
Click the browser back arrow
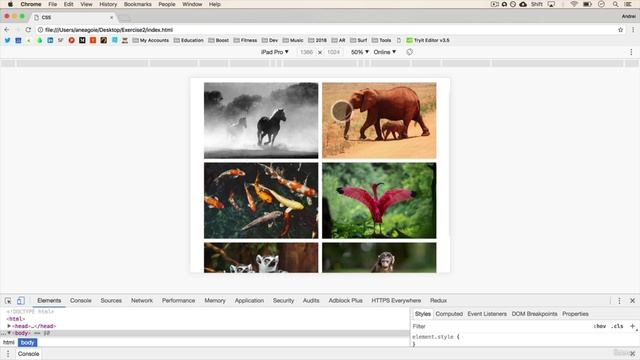point(7,30)
